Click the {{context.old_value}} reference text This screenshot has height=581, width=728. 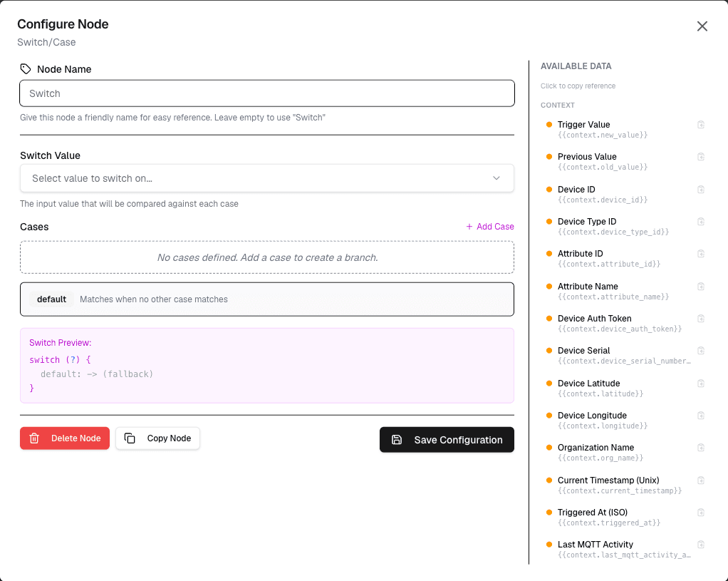603,167
